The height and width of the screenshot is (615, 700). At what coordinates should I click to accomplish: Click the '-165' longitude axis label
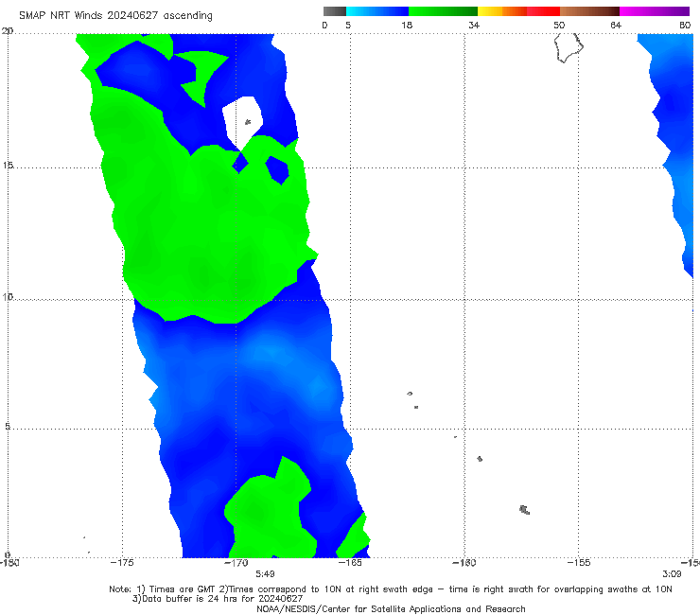click(x=350, y=563)
